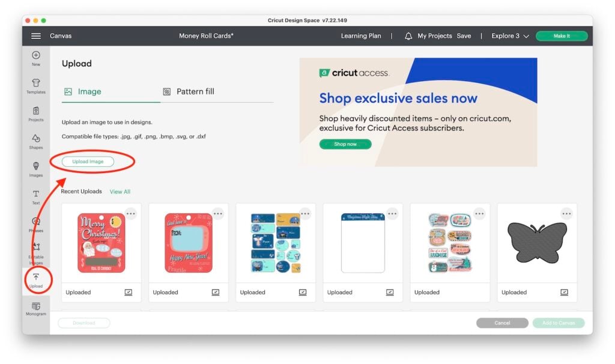615x364 pixels.
Task: Open the Templates panel
Action: pyautogui.click(x=35, y=86)
